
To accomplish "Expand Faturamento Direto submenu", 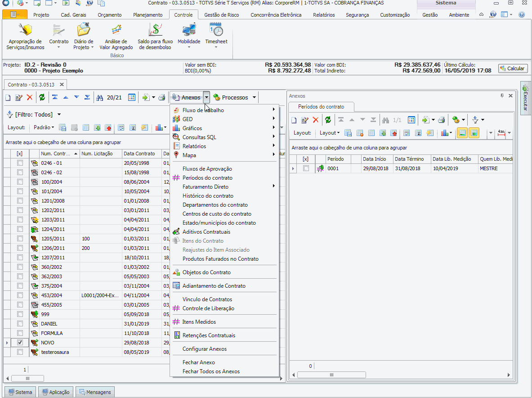I will point(273,186).
